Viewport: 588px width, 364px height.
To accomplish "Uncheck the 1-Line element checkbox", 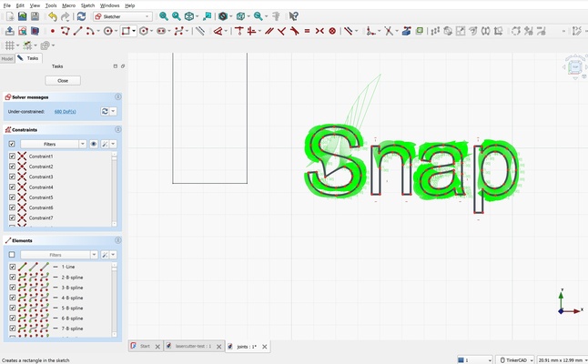I will [x=12, y=267].
